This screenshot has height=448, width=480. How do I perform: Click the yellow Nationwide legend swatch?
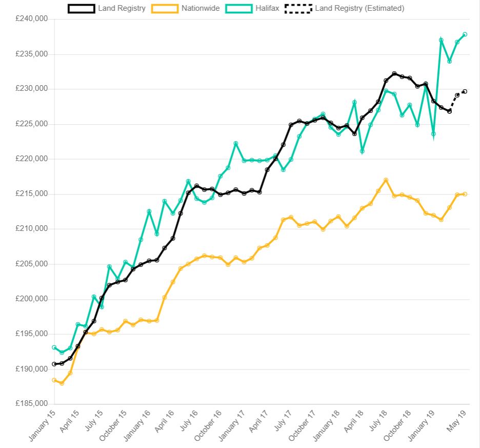pyautogui.click(x=165, y=8)
